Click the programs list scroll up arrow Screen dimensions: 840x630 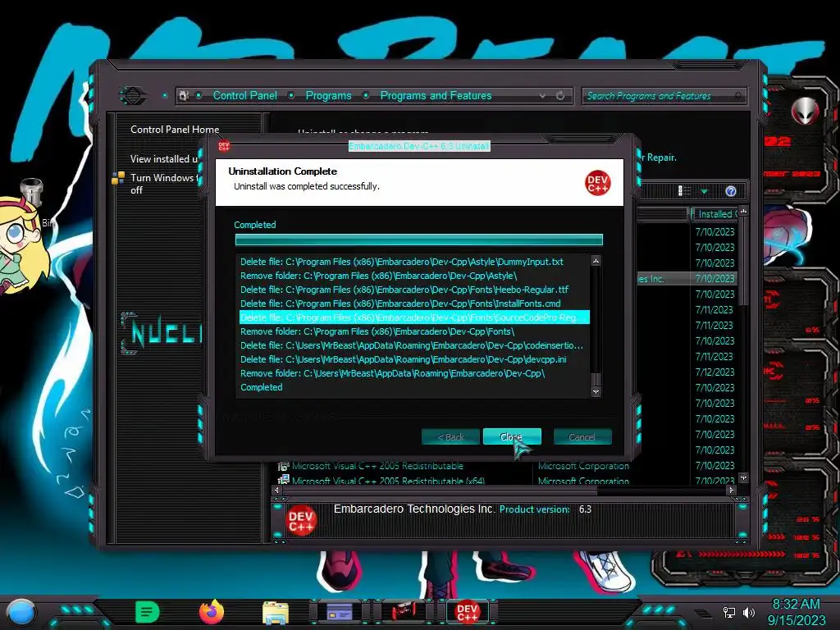pos(743,212)
